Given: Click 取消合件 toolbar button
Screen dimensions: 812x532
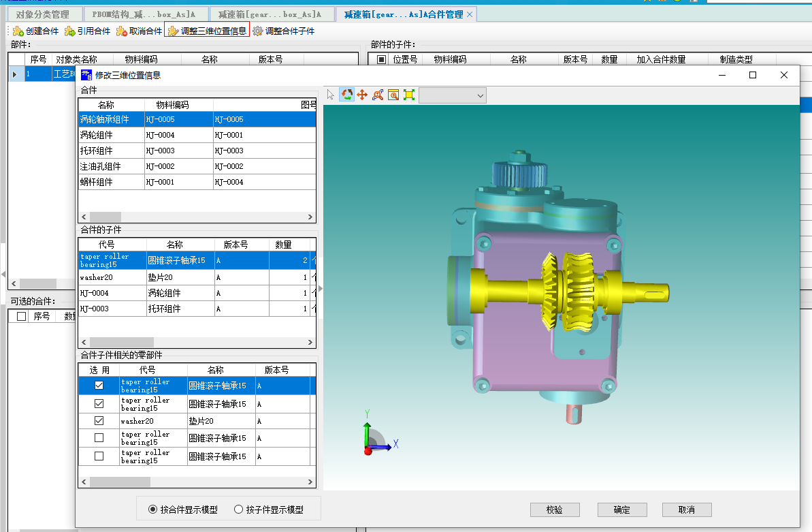Looking at the screenshot, I should [139, 31].
